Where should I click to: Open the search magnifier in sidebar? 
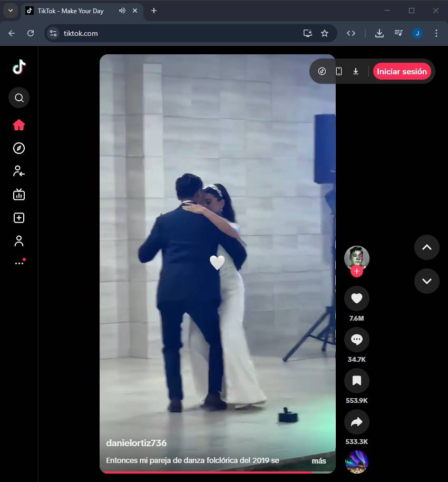pos(19,98)
